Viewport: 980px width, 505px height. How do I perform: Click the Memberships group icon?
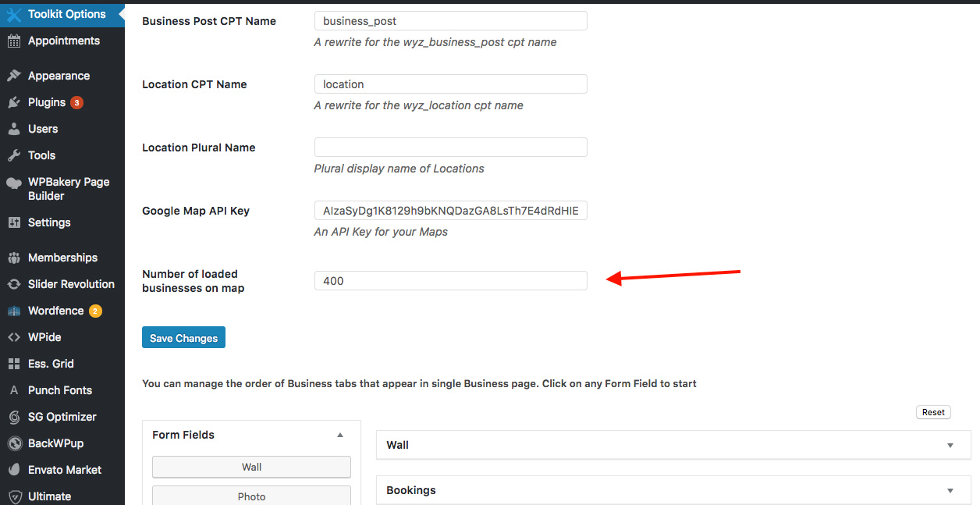click(14, 258)
